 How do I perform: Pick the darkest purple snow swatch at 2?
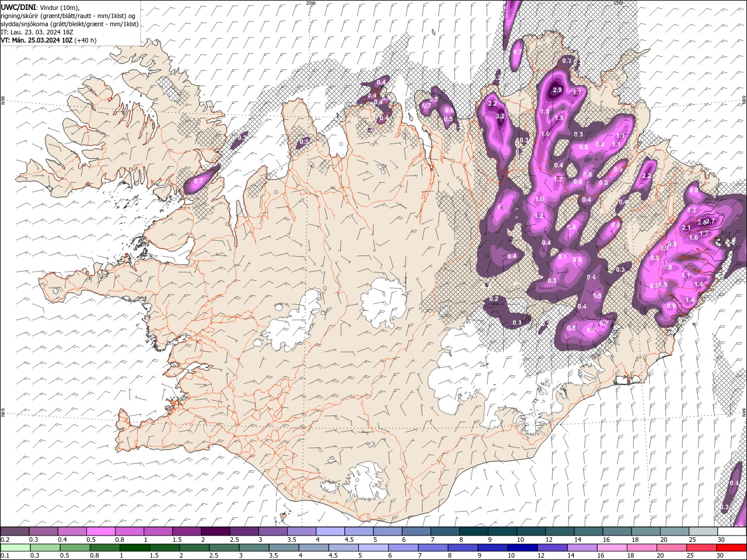pos(216,531)
